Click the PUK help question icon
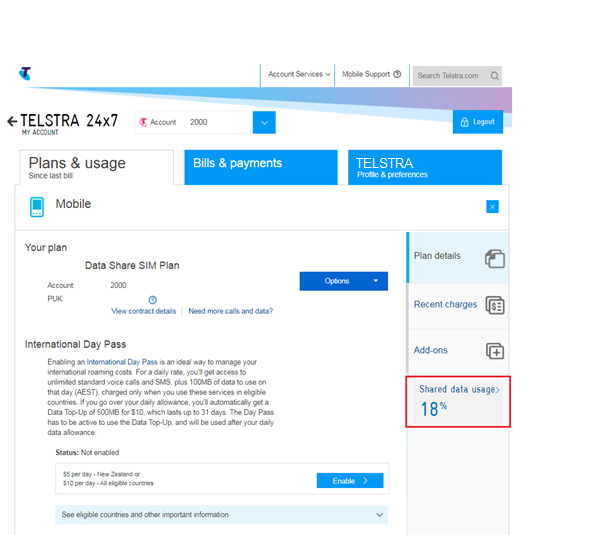 (x=152, y=299)
